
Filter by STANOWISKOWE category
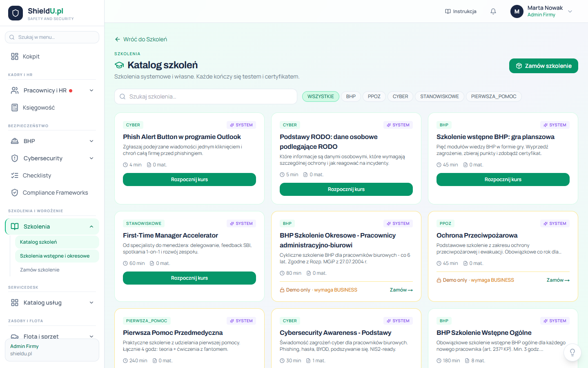point(439,96)
